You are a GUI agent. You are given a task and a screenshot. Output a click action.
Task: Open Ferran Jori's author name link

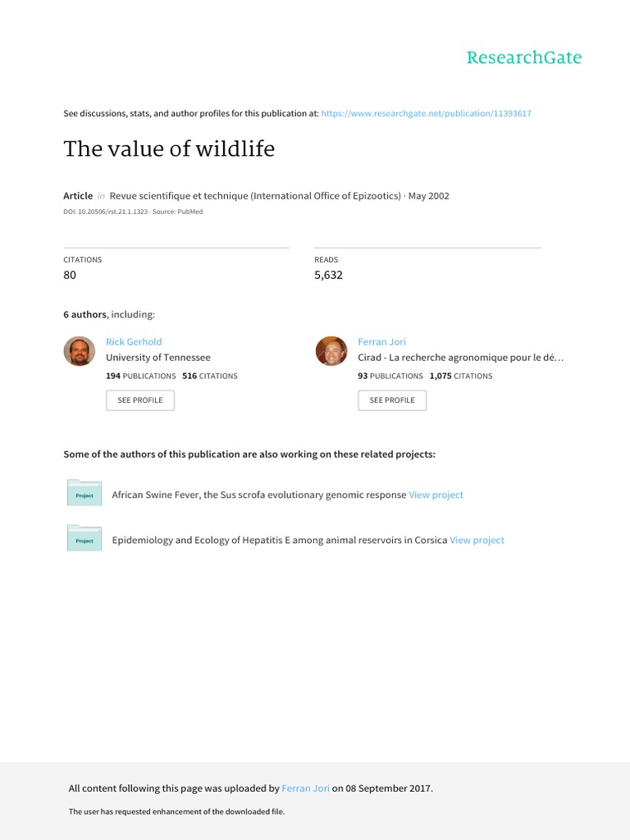381,341
